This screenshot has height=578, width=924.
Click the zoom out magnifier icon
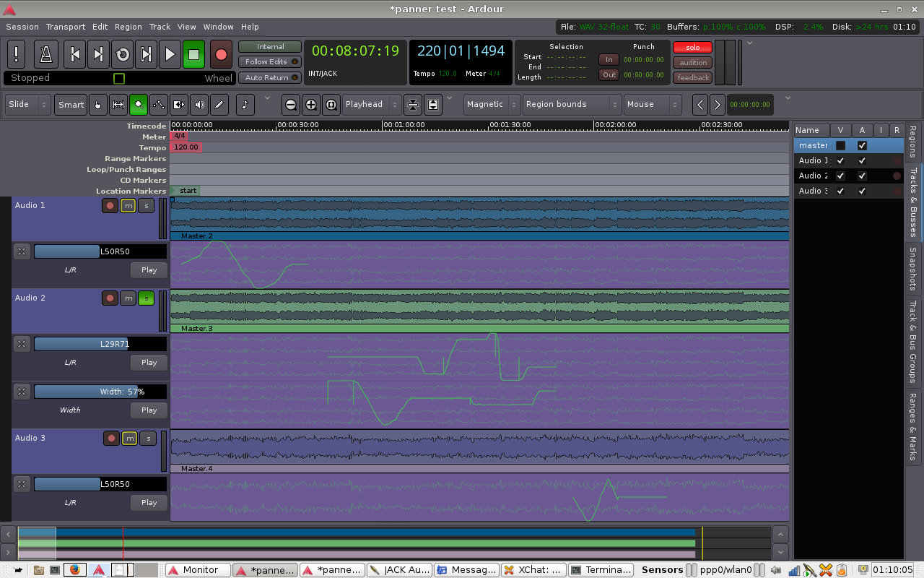point(290,105)
